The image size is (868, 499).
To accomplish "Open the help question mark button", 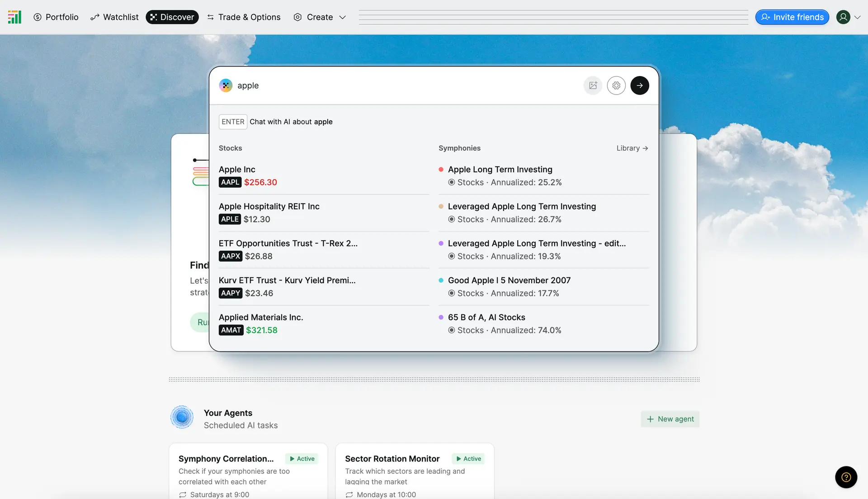I will tap(846, 477).
